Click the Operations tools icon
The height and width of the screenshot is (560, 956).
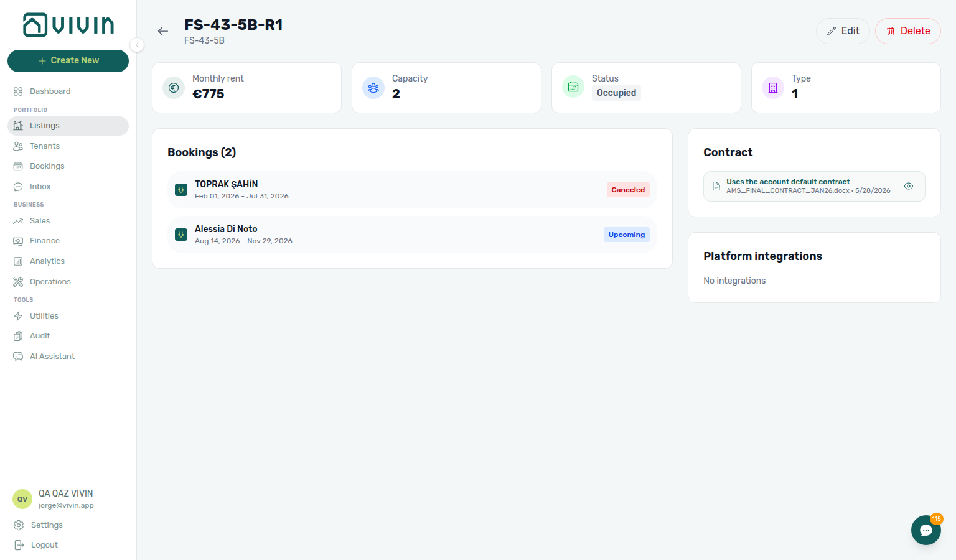tap(18, 282)
